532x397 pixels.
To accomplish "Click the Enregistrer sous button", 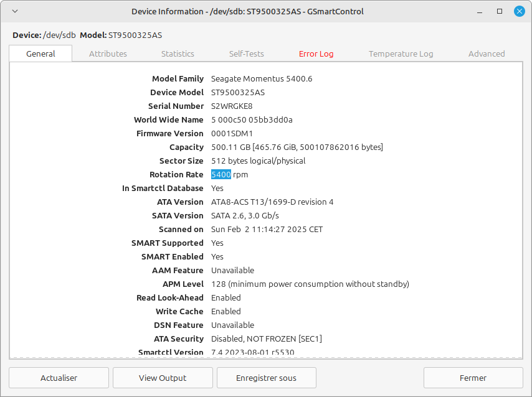I will pos(266,378).
